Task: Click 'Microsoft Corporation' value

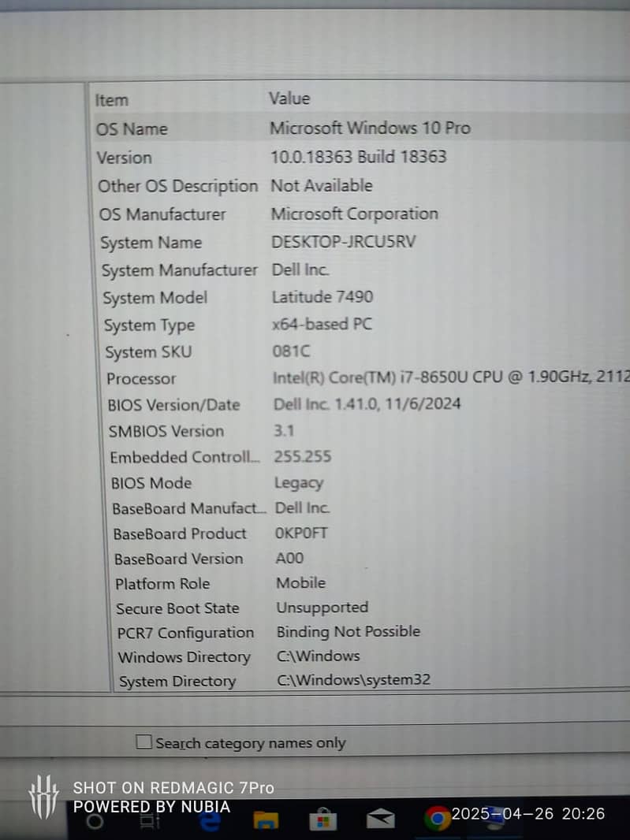Action: point(355,214)
